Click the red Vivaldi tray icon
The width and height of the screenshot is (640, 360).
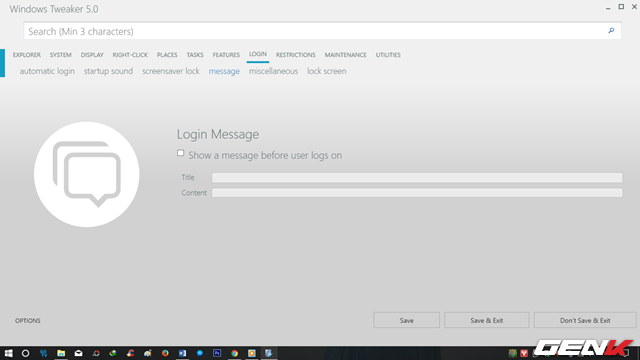click(524, 353)
